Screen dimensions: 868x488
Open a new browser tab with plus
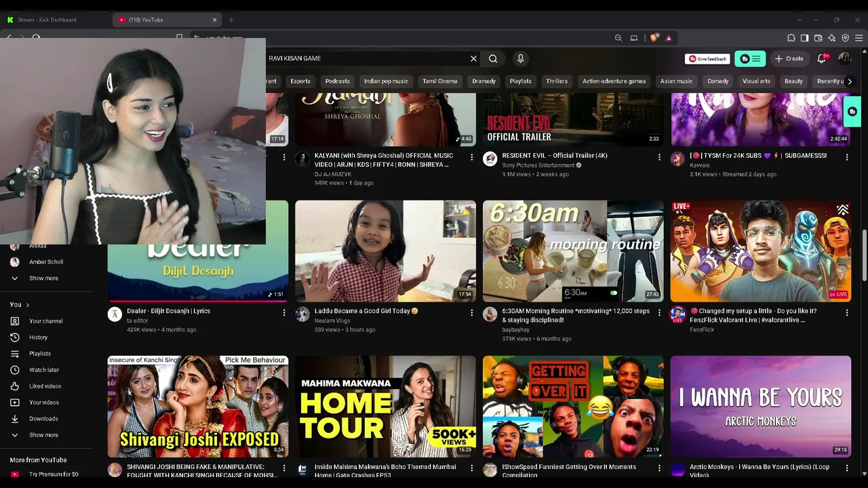(231, 20)
